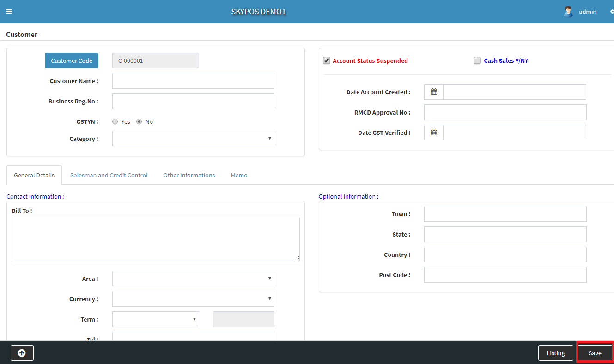Click the settings gear icon

(x=612, y=12)
